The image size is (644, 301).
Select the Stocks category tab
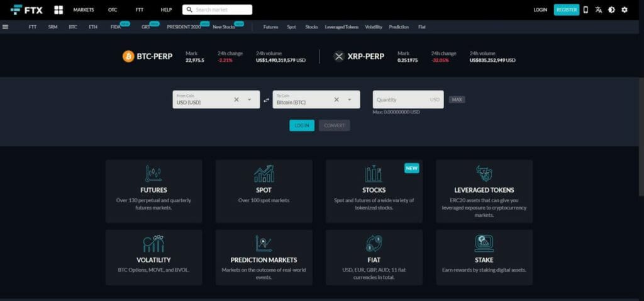click(x=311, y=26)
